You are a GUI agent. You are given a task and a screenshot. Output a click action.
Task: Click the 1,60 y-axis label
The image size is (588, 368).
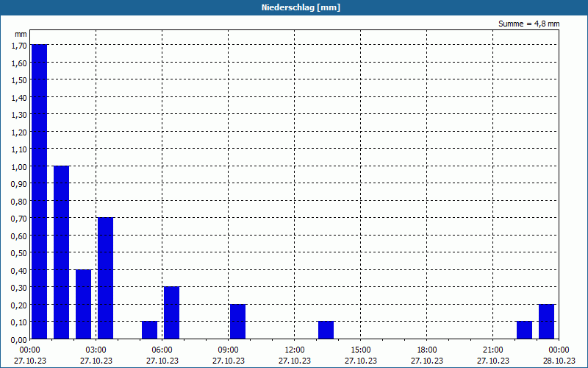point(19,63)
